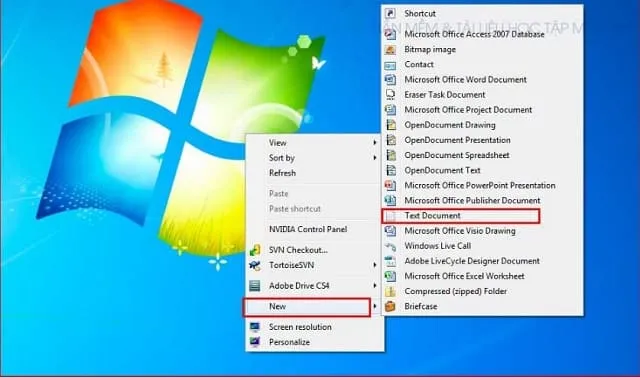Click the Project Document icon
The width and height of the screenshot is (640, 378).
click(390, 110)
